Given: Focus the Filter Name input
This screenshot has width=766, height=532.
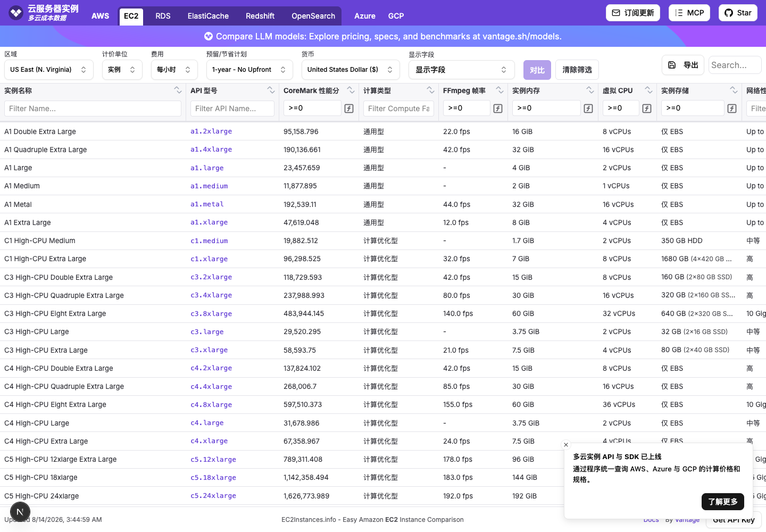Looking at the screenshot, I should click(x=93, y=109).
